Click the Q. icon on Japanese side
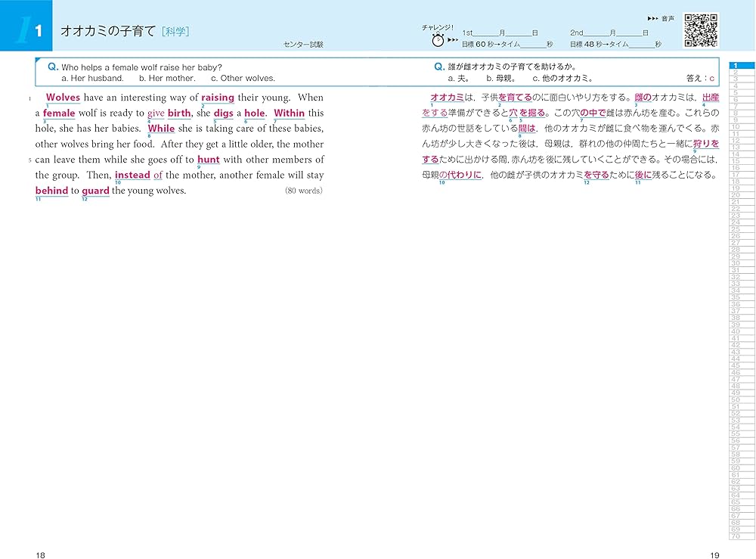 (x=439, y=67)
